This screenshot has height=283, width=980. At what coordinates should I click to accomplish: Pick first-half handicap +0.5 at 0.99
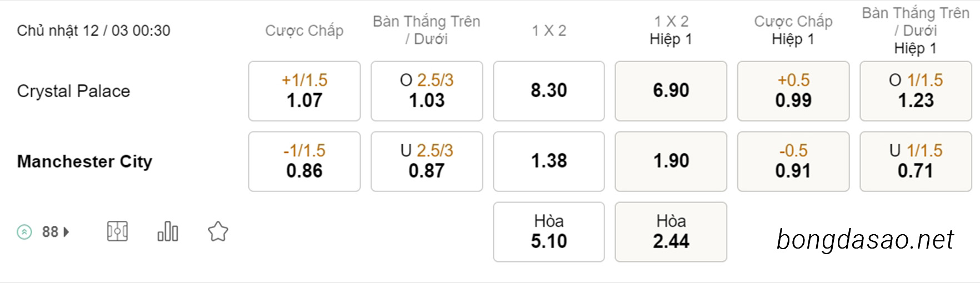point(793,91)
